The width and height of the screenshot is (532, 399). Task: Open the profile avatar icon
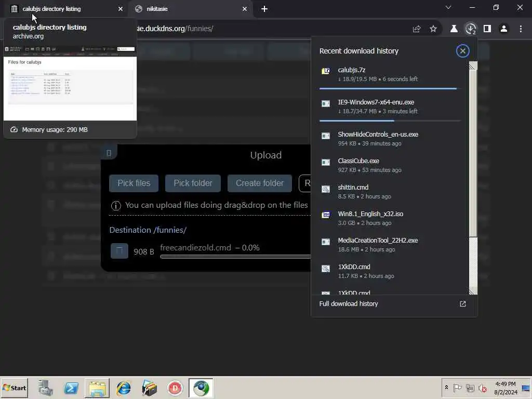504,29
